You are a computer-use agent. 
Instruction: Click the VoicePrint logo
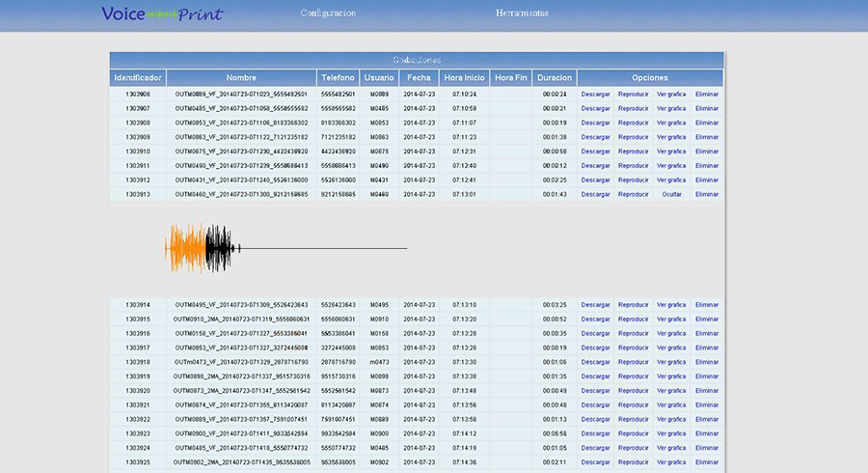coord(162,14)
